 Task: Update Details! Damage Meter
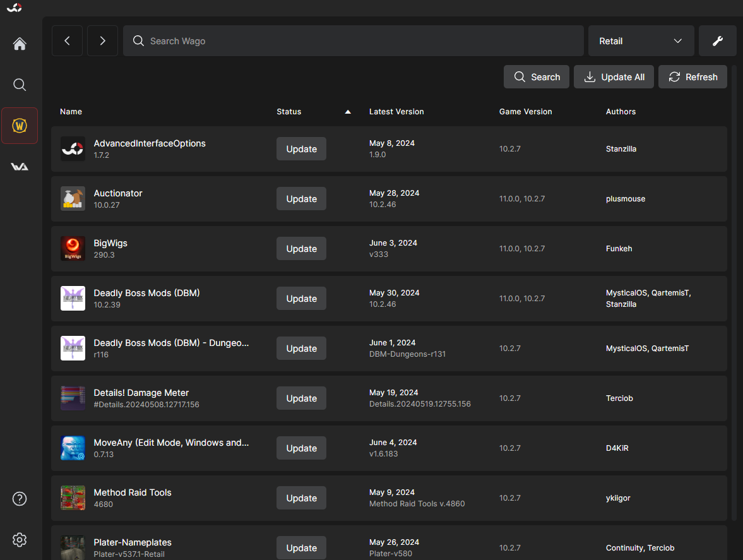pos(301,398)
